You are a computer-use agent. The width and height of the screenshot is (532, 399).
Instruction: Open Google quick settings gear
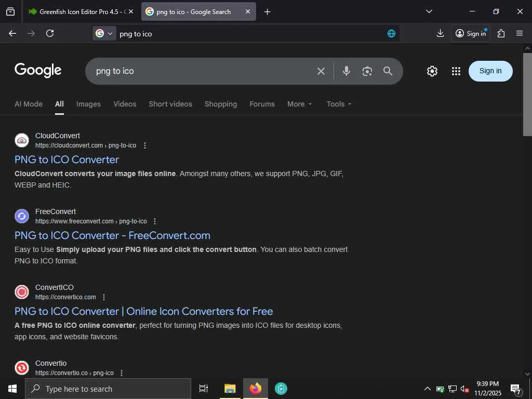click(x=432, y=71)
